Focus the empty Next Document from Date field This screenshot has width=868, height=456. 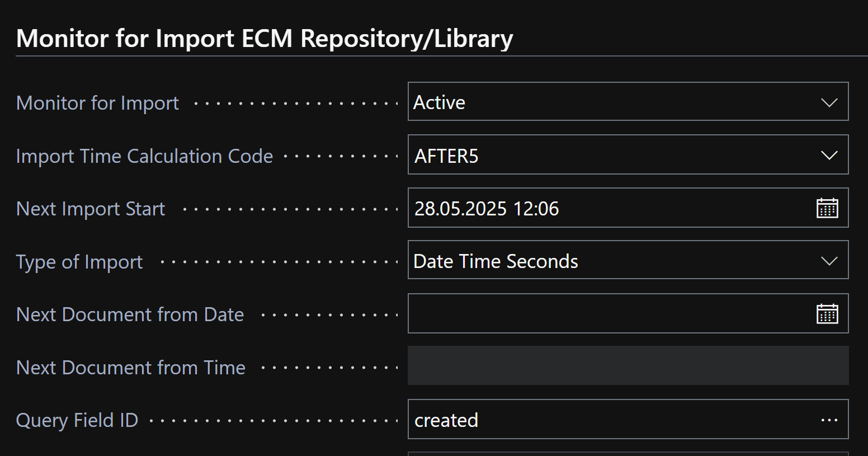[x=610, y=314]
